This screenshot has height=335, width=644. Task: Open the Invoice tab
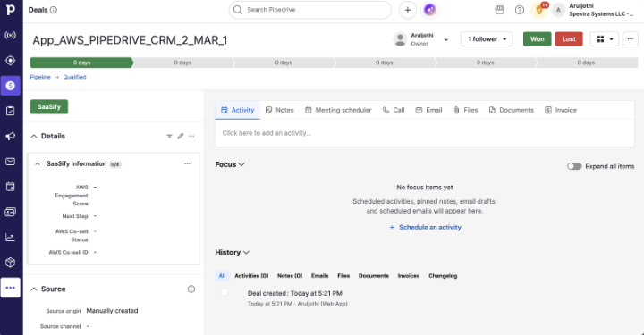point(561,110)
